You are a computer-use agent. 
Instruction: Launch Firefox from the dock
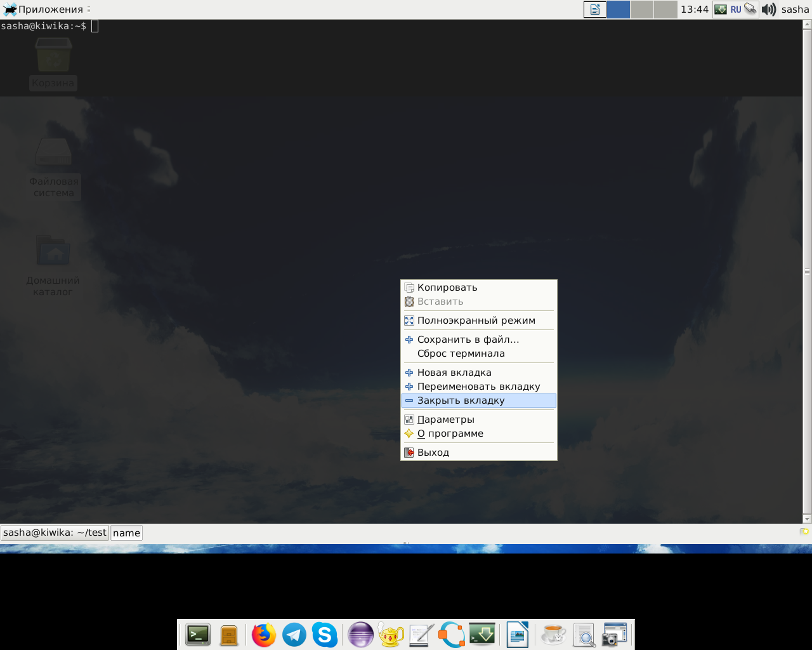[x=264, y=635]
